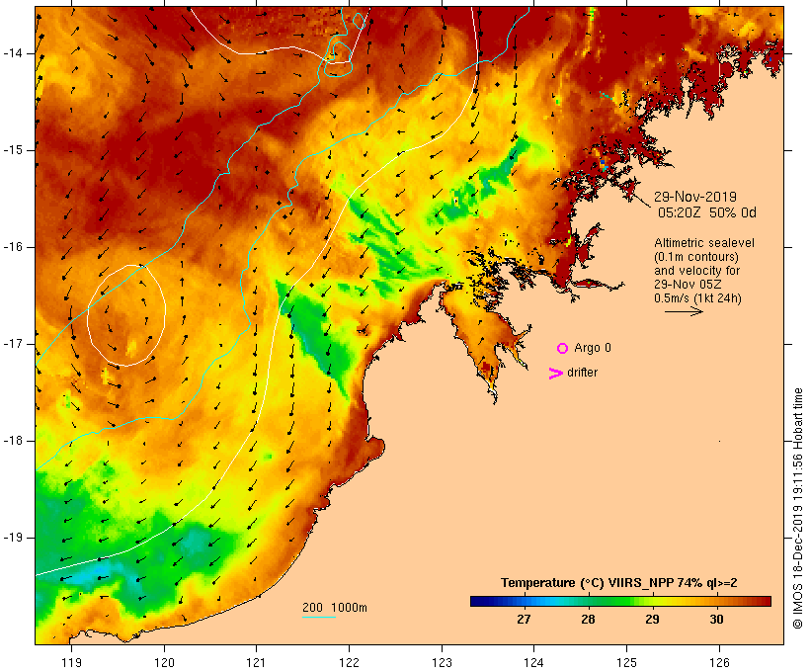The width and height of the screenshot is (810, 672).
Task: Click the colorbar tick label 30
Action: (716, 620)
